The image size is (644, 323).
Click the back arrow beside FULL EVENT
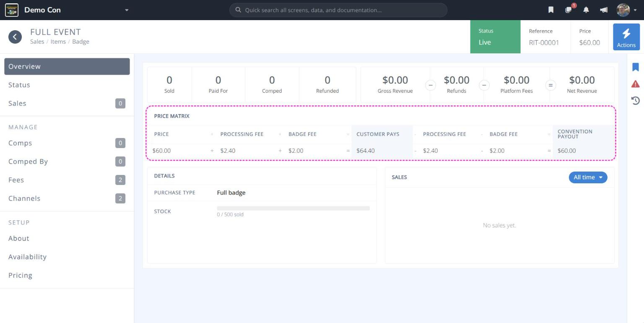[x=15, y=37]
